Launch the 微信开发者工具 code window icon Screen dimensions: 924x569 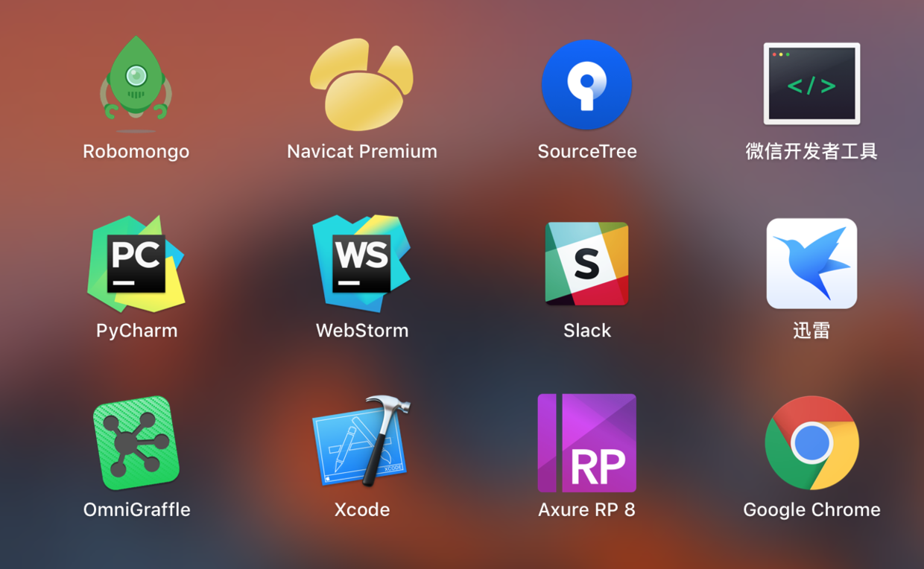pos(811,83)
